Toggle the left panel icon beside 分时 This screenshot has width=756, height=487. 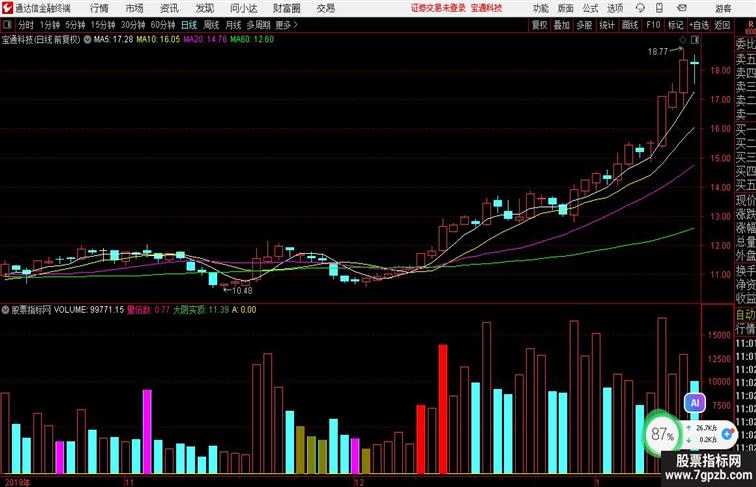[x=7, y=25]
